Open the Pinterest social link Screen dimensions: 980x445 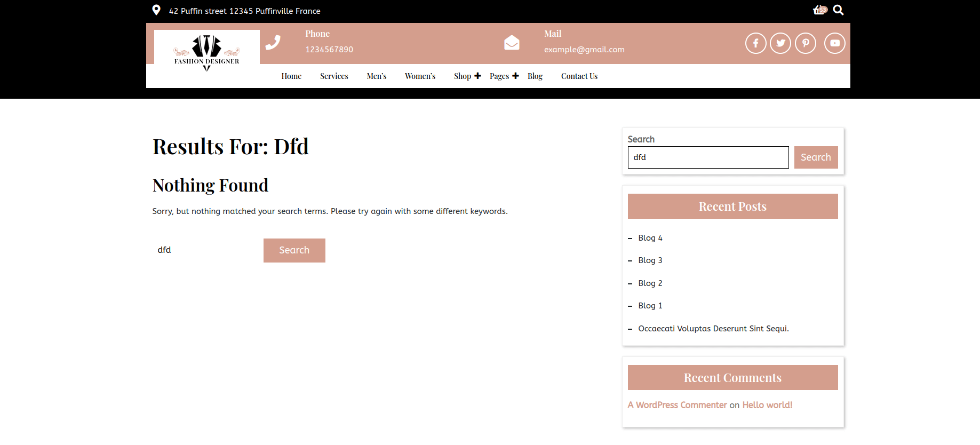tap(806, 43)
